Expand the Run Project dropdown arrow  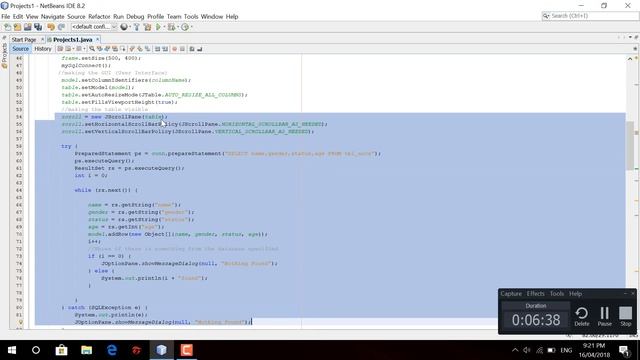(x=164, y=27)
